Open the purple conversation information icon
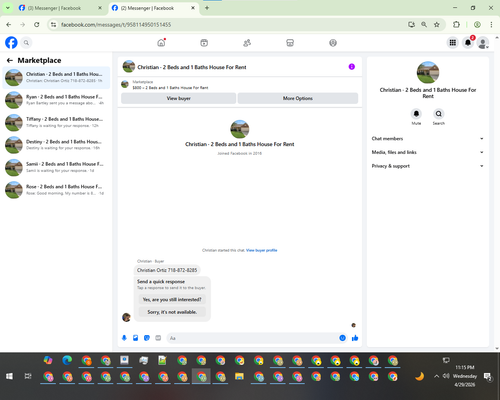The width and height of the screenshot is (500, 400). 352,67
